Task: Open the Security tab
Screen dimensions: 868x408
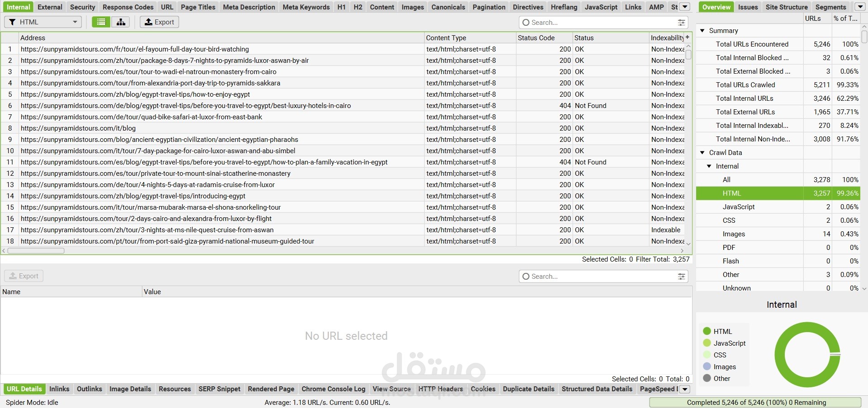Action: click(x=82, y=7)
